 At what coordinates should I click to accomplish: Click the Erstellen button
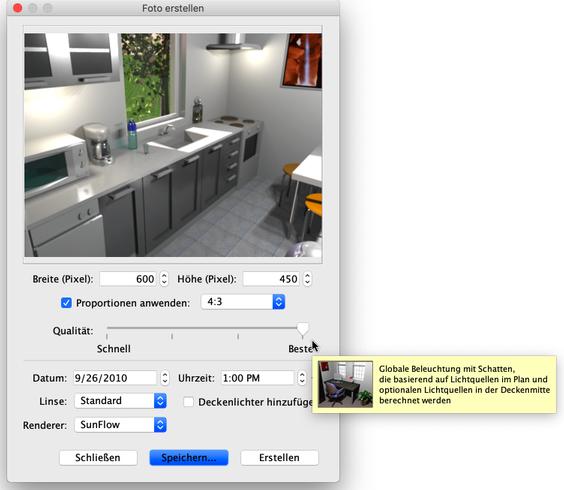(x=279, y=458)
